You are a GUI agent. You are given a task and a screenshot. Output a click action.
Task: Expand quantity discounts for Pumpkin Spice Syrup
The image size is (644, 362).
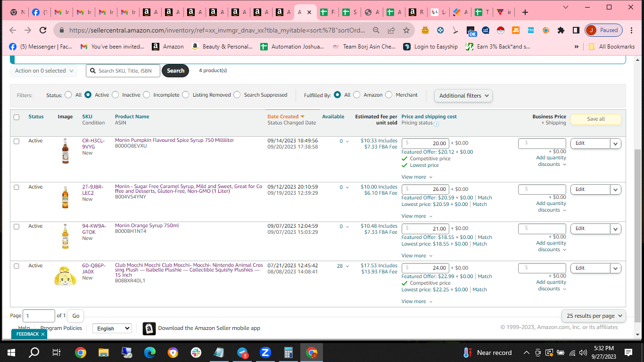coord(552,161)
